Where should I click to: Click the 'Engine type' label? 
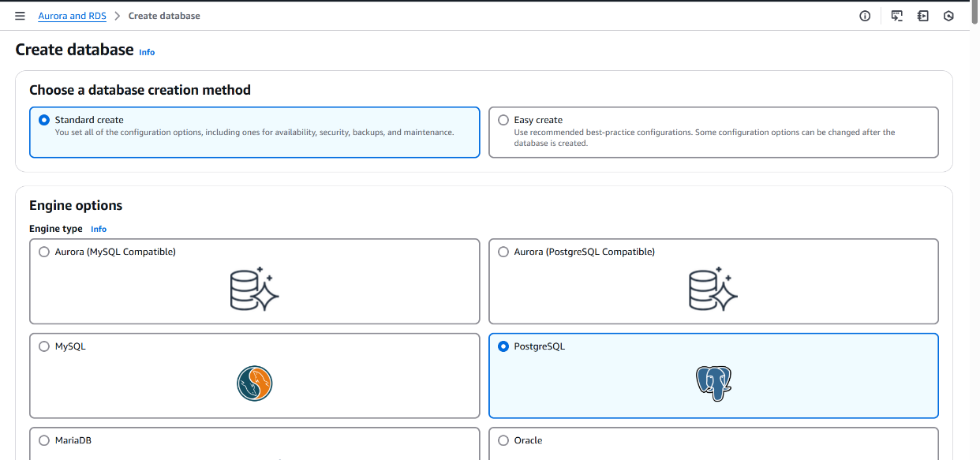click(x=56, y=229)
